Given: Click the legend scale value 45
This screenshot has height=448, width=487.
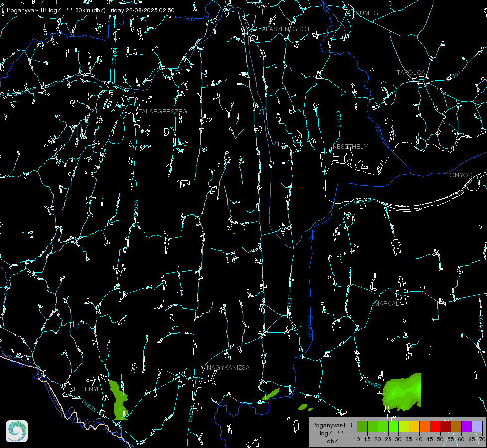Looking at the screenshot, I should click(429, 439).
